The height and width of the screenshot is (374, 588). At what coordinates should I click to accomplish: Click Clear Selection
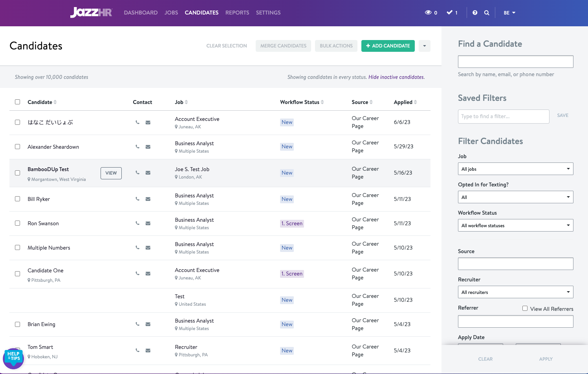pyautogui.click(x=227, y=46)
